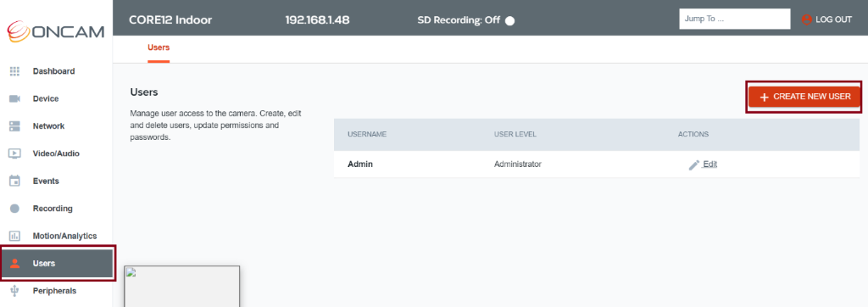Click the Device camera icon

pyautogui.click(x=15, y=98)
